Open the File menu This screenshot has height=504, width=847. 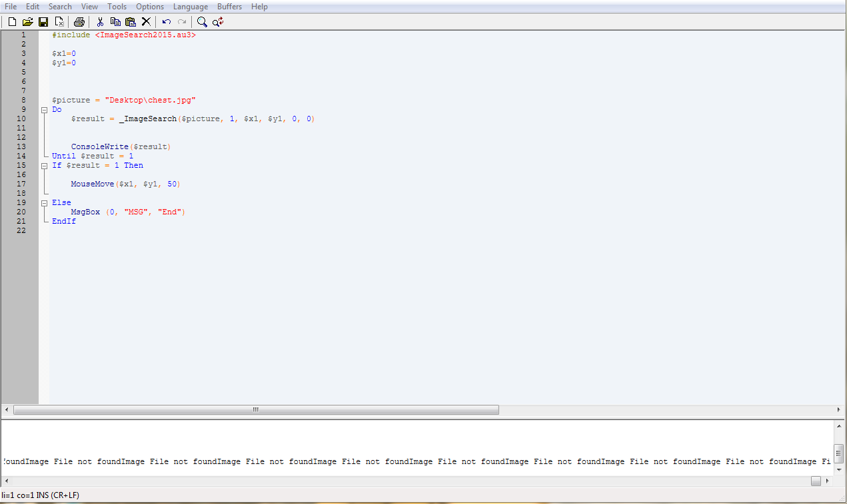coord(11,7)
